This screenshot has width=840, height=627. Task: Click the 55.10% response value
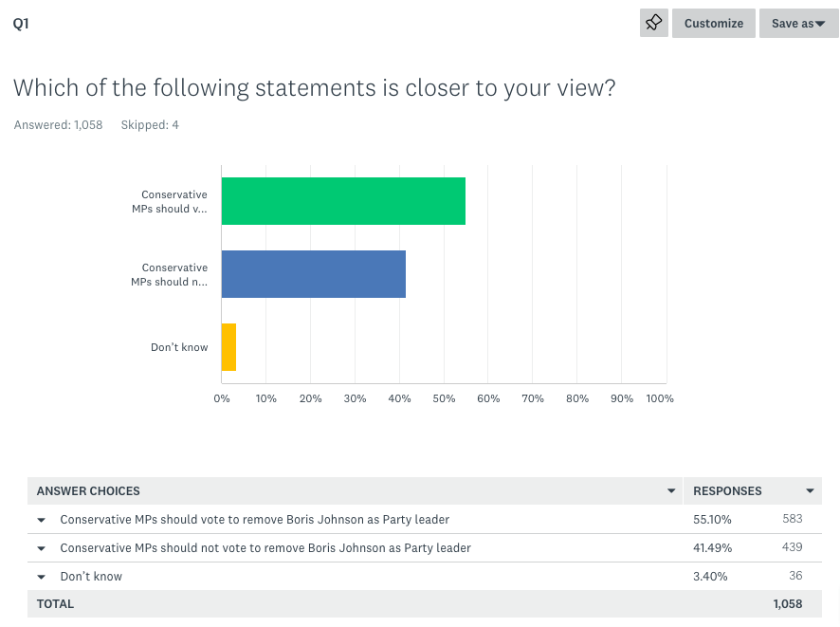(712, 520)
